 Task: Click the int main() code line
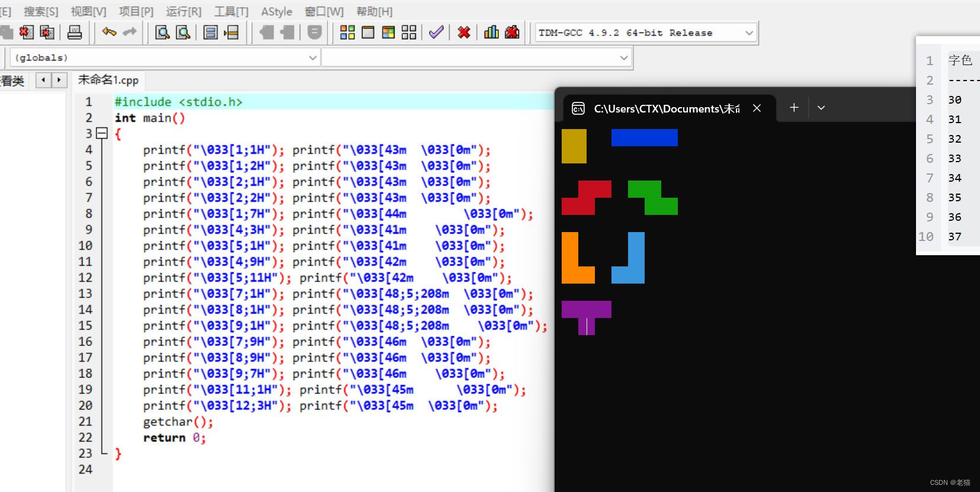tap(150, 118)
